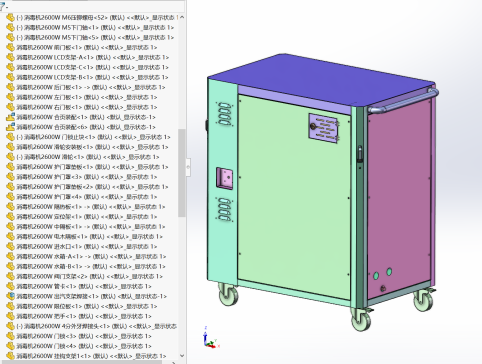
Task: Click the part icon beside 门锁<3>
Action: pos(10,336)
